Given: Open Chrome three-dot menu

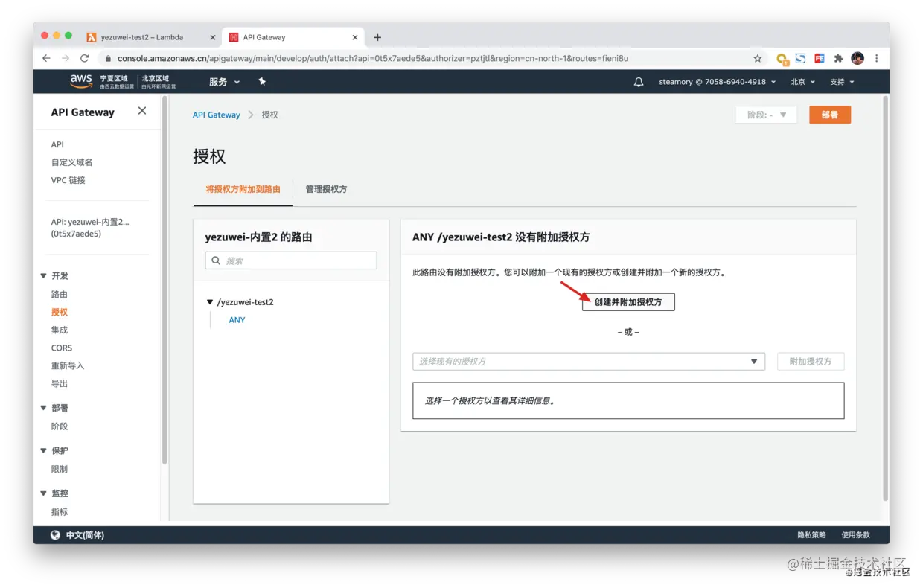Looking at the screenshot, I should pyautogui.click(x=877, y=58).
